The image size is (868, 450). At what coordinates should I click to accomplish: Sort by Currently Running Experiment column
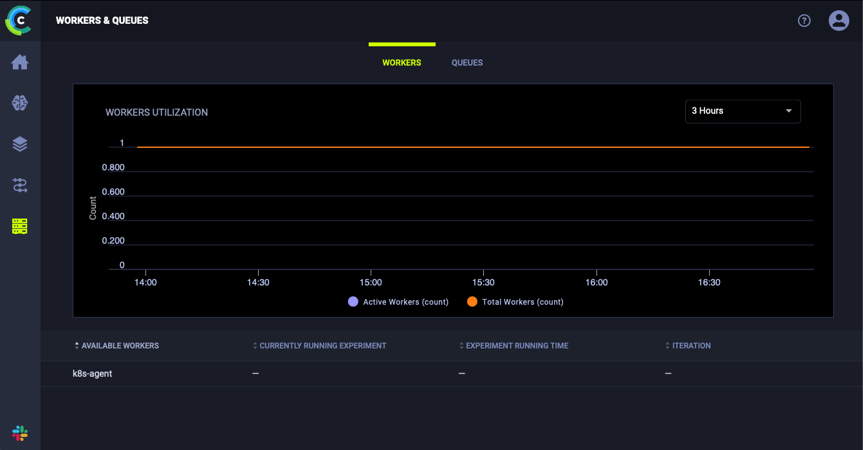322,346
